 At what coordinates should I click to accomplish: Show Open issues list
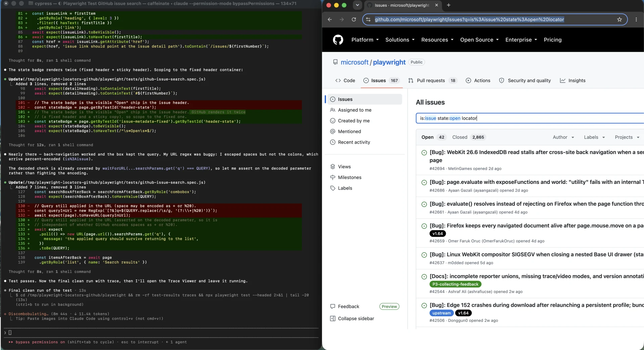pos(433,137)
